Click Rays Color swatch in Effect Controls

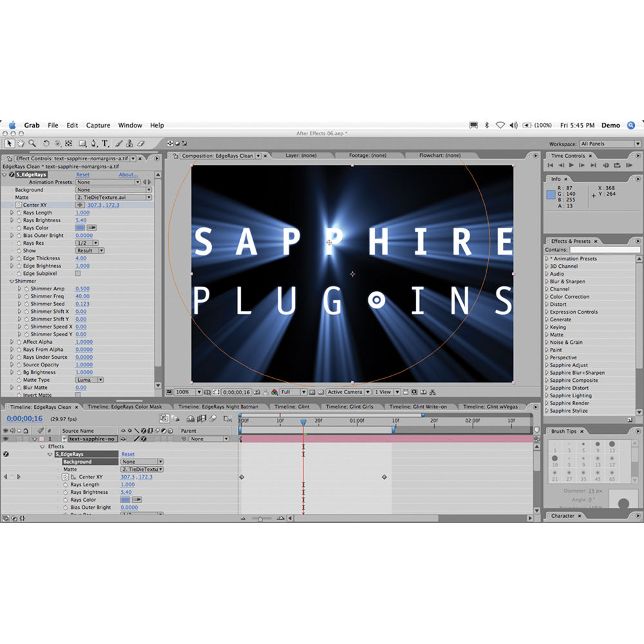click(x=80, y=228)
